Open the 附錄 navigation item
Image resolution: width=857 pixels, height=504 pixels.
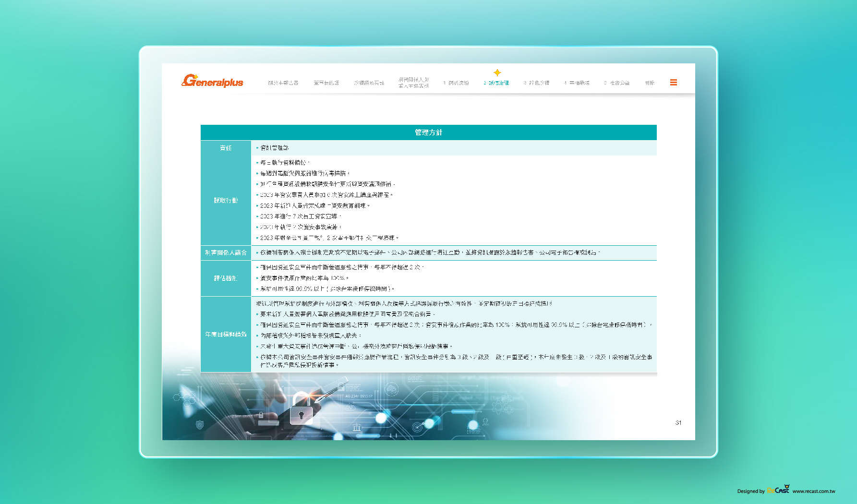pyautogui.click(x=650, y=83)
